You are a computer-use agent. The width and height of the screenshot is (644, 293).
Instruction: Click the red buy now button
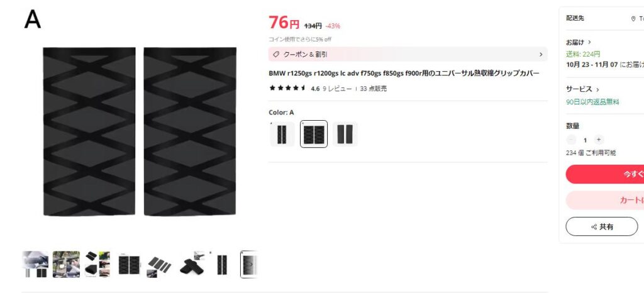[x=604, y=174]
